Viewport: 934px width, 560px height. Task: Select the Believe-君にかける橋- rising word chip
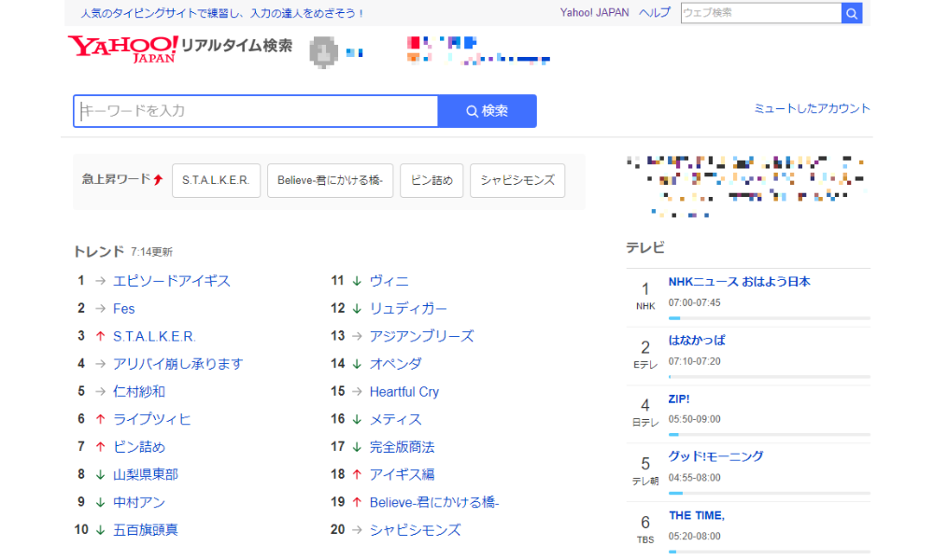[331, 180]
